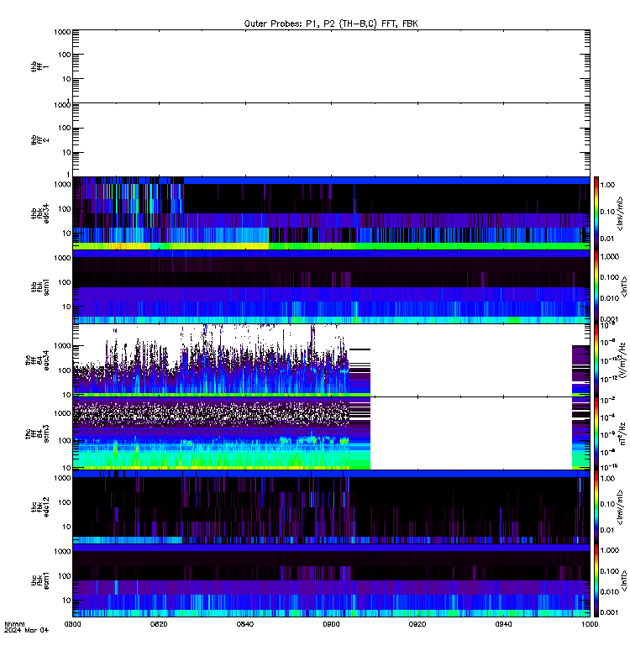Click the '2024 Mar 04' date label
Screen dimensions: 630x672
pos(27,630)
